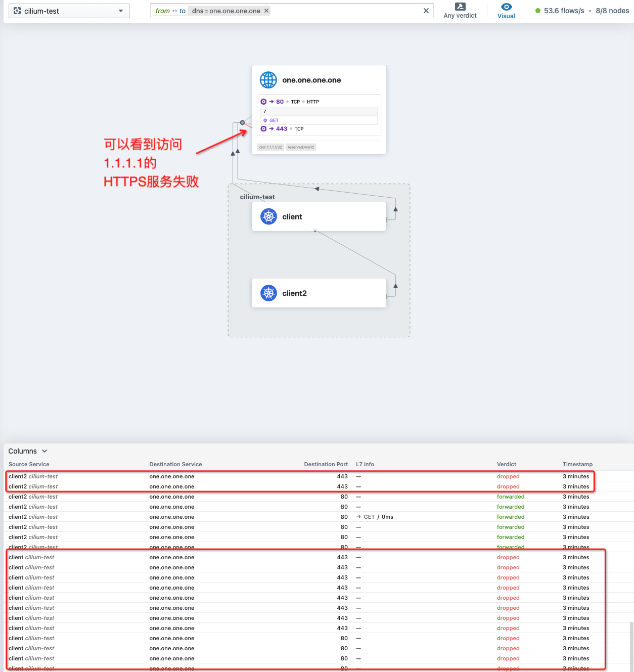Click the globe icon on one.one.one.one card
634x672 pixels.
click(268, 80)
